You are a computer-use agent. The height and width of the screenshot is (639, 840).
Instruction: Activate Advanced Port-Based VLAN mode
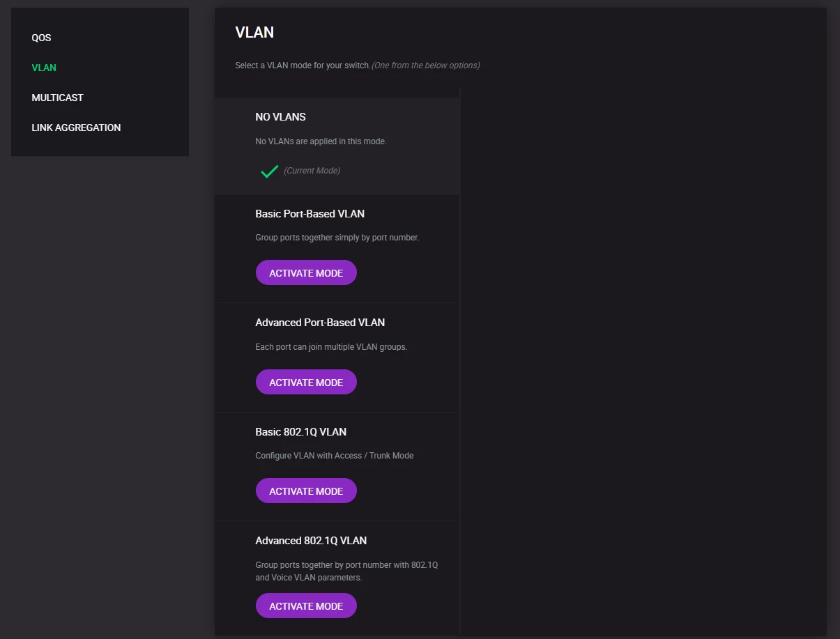pos(306,383)
